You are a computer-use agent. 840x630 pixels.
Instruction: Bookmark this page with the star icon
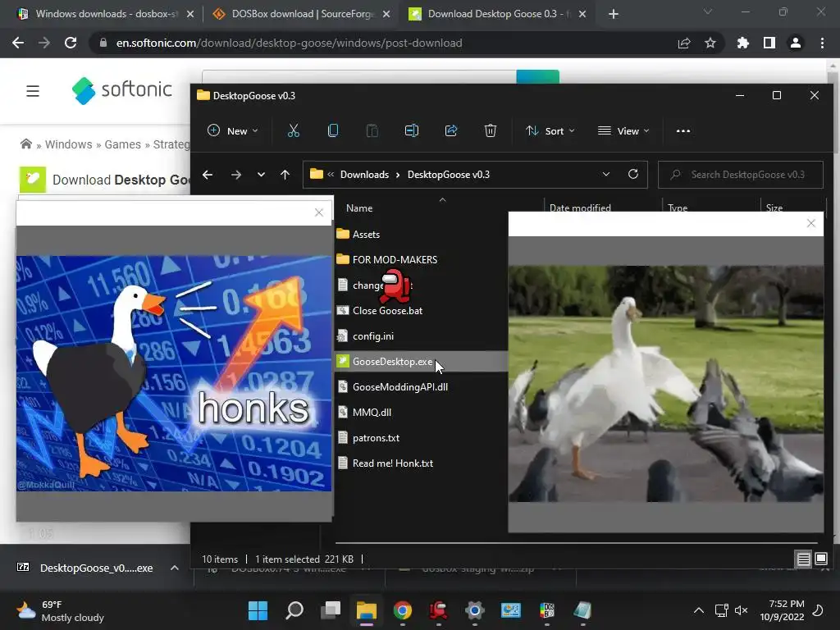click(710, 43)
